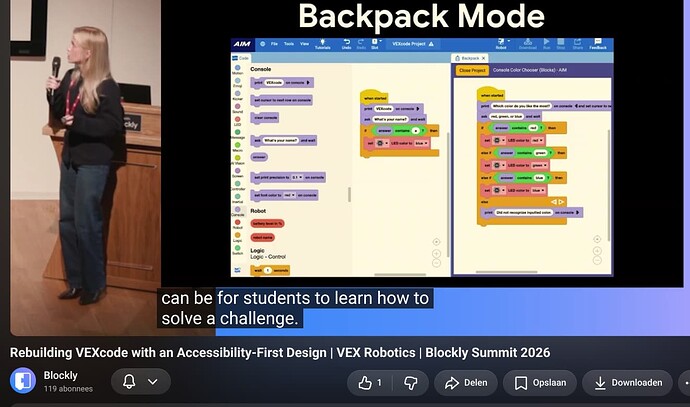Click the '119 abonnees' subscriber count
The width and height of the screenshot is (690, 407).
point(68,389)
